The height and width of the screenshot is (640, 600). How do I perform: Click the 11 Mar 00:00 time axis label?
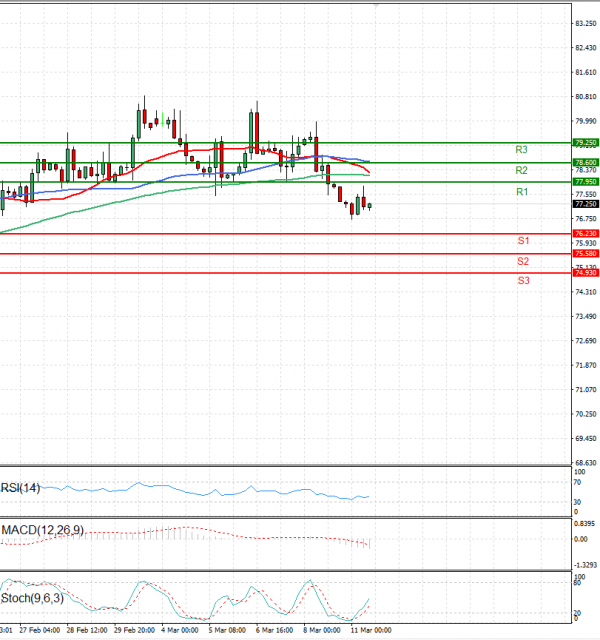click(x=371, y=631)
